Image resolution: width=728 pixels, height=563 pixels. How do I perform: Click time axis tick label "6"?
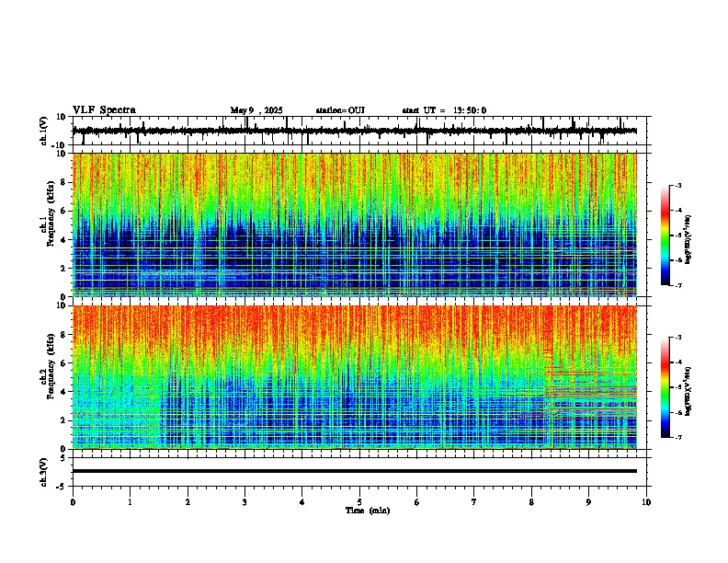click(x=417, y=502)
